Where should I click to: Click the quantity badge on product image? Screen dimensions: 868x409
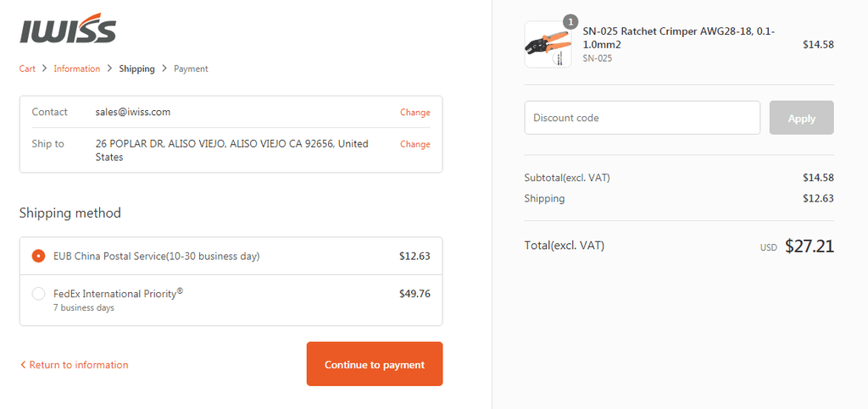(x=570, y=21)
